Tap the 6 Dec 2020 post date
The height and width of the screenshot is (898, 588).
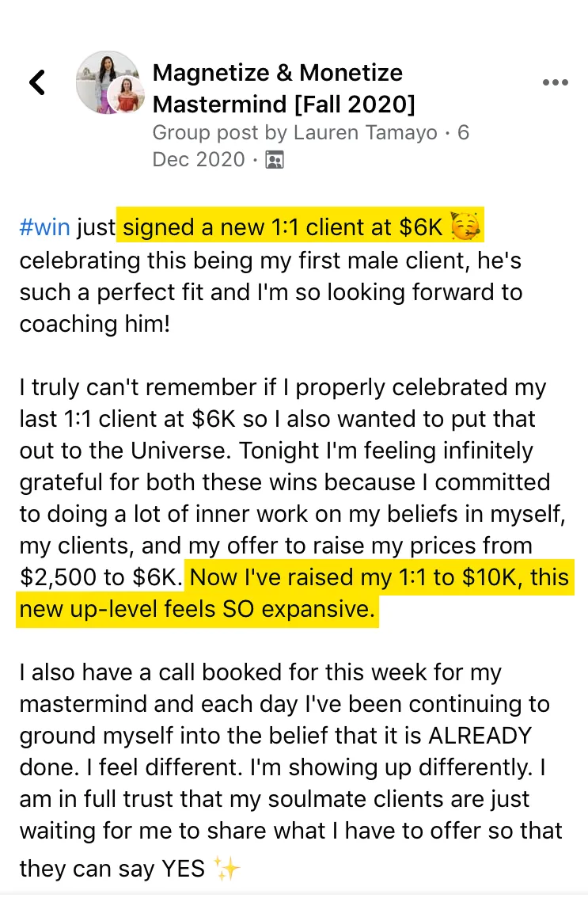click(x=310, y=146)
